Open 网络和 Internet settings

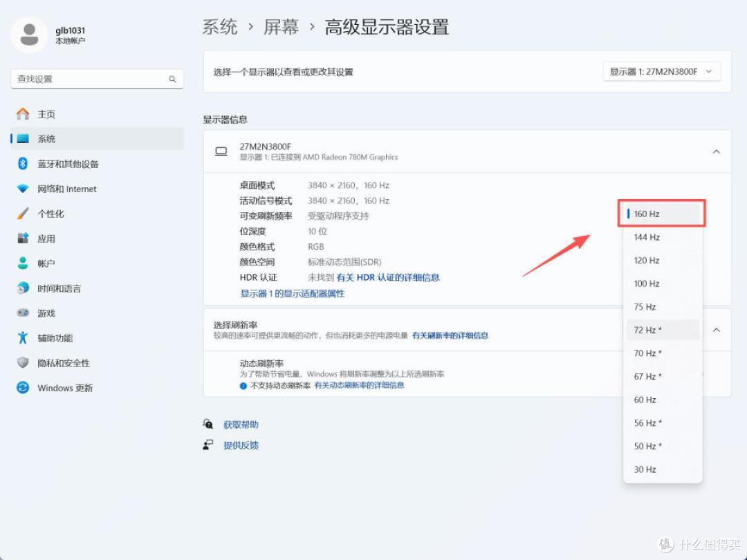point(98,189)
